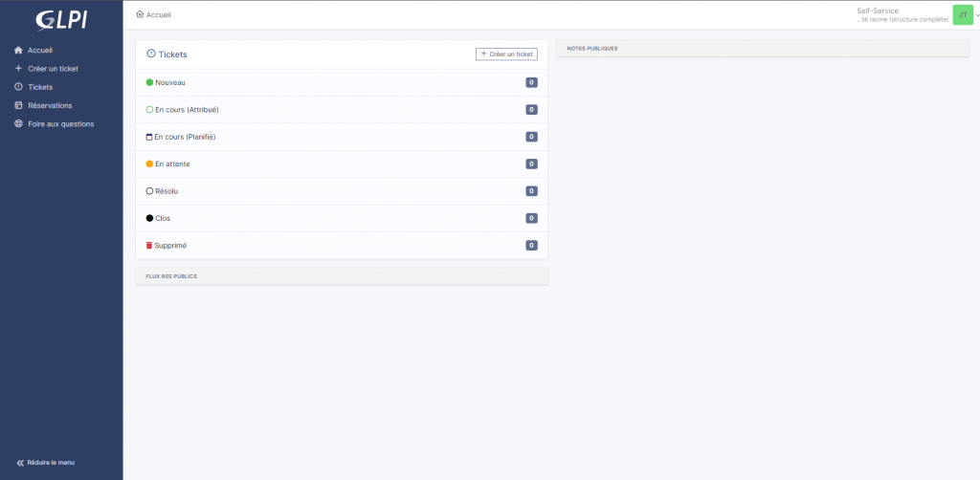Click Créer un ticket in sidebar
This screenshot has width=980, height=480.
pyautogui.click(x=53, y=69)
